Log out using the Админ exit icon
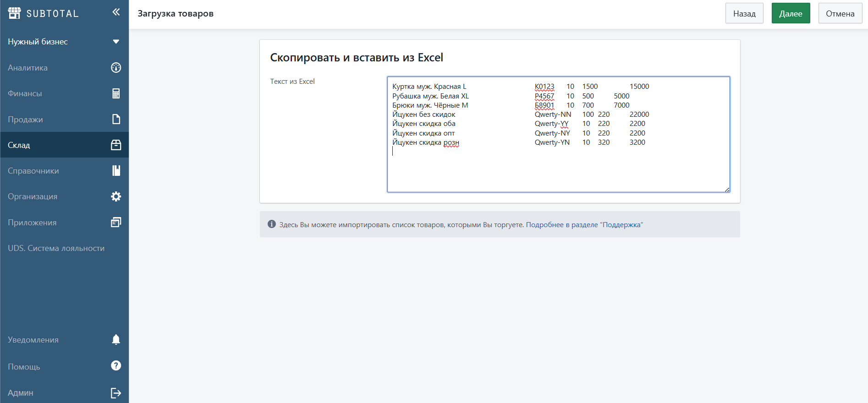This screenshot has width=868, height=403. pyautogui.click(x=116, y=393)
